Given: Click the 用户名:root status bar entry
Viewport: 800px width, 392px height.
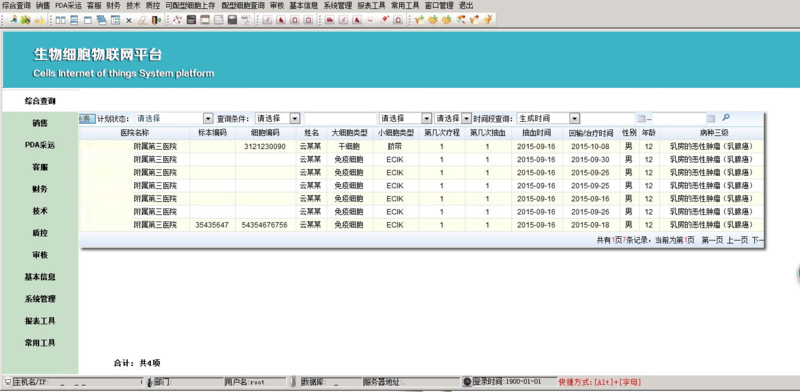Looking at the screenshot, I should (x=254, y=382).
